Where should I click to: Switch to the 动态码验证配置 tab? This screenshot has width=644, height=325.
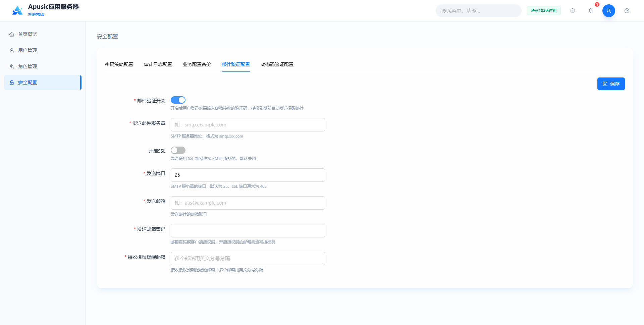277,64
